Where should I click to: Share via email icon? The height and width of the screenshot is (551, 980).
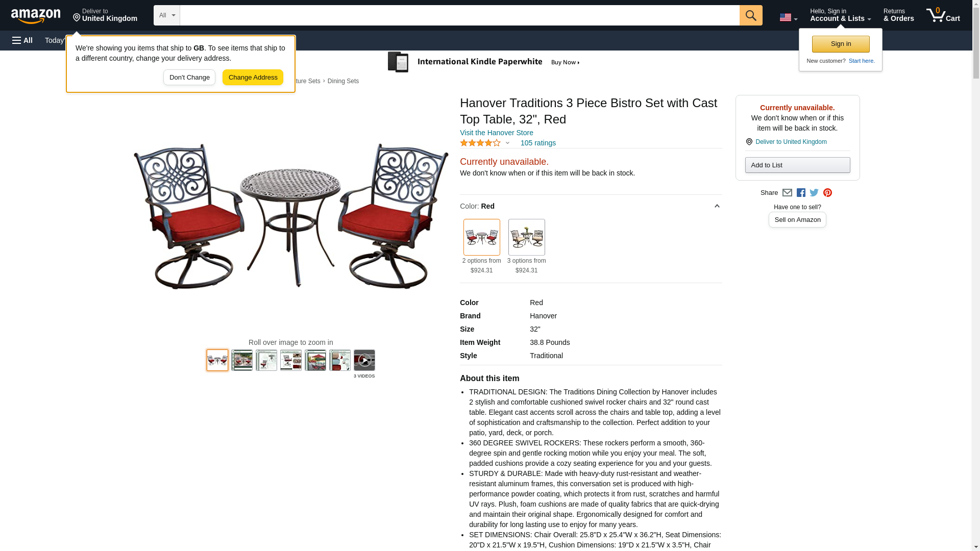coord(787,193)
